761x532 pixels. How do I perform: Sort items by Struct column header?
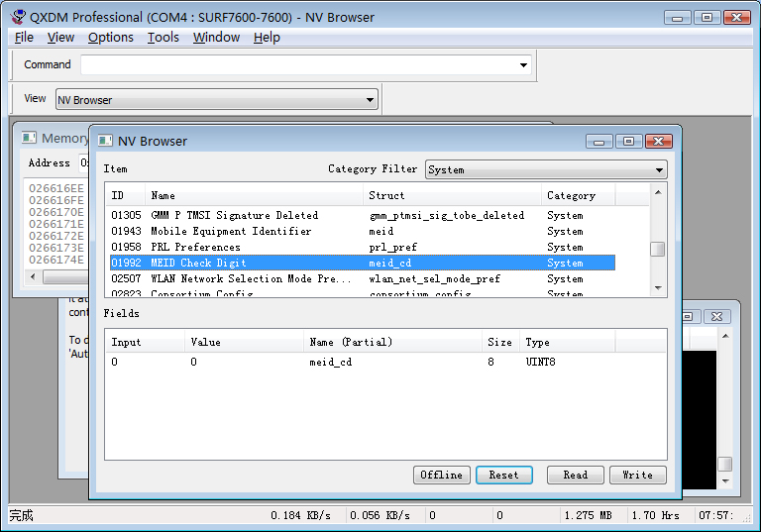point(452,195)
